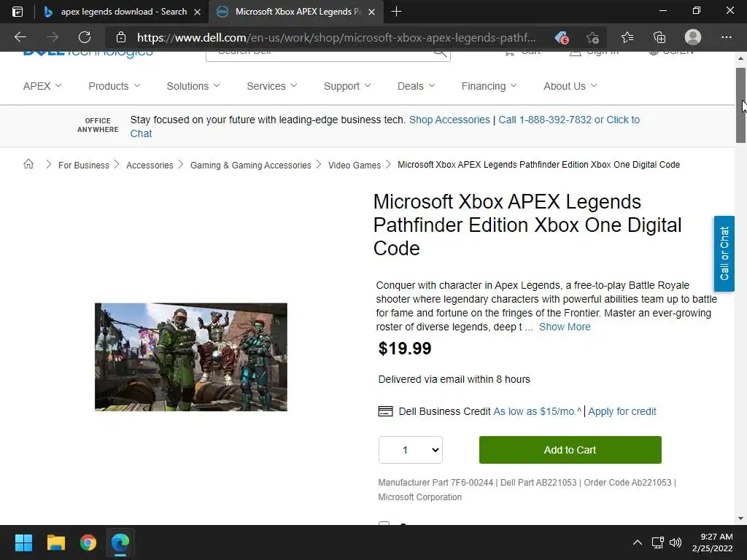
Task: Click the page vertical scrollbar thumb
Action: [x=740, y=105]
